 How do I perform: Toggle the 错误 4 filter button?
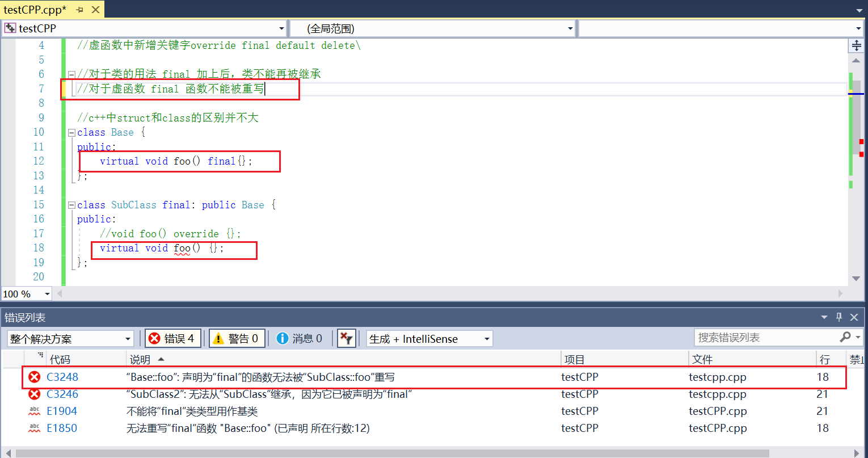pos(173,338)
